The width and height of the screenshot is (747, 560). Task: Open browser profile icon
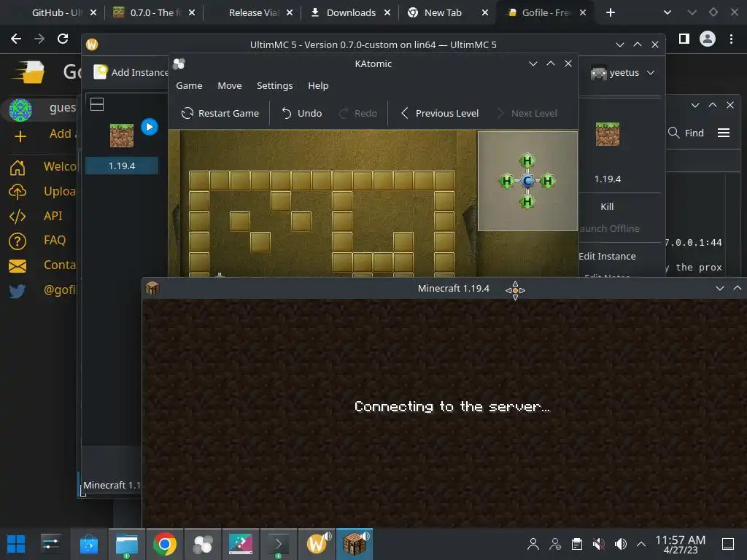[x=708, y=39]
